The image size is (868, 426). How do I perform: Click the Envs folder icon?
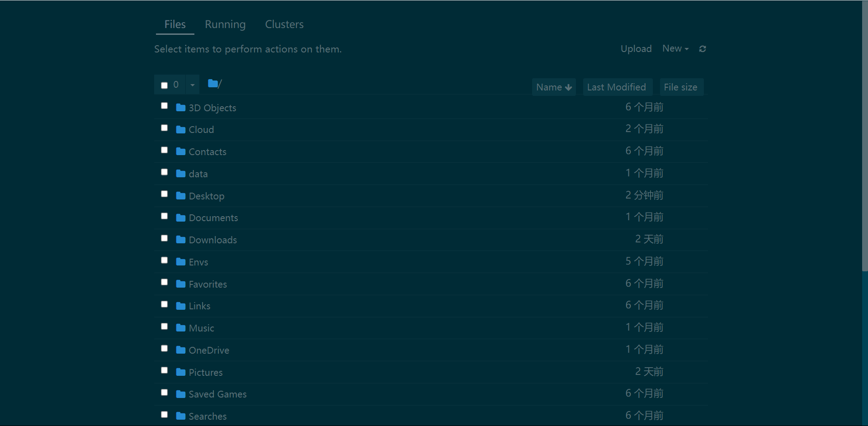181,262
